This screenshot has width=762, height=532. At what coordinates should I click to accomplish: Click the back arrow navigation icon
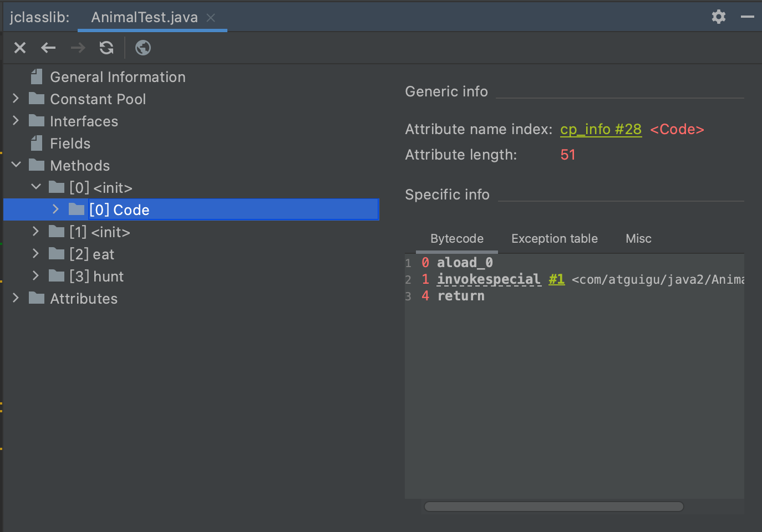pyautogui.click(x=48, y=48)
